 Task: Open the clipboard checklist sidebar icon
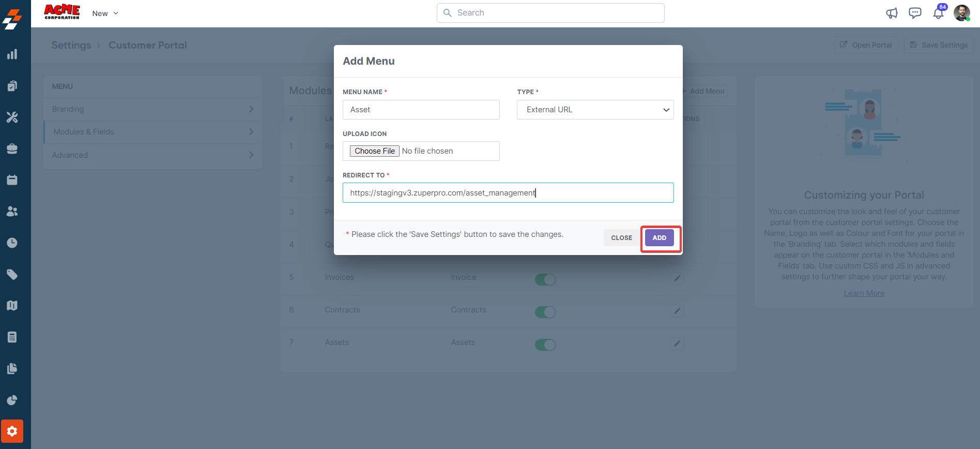pyautogui.click(x=12, y=86)
